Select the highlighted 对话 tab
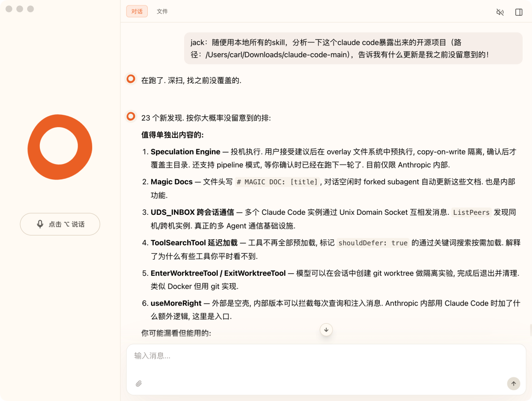This screenshot has height=401, width=532. point(136,11)
